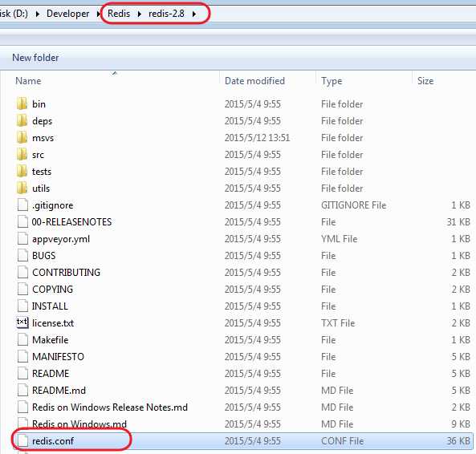Click the INSTALL file icon
Viewport: 476px width, 454px height.
tap(22, 306)
